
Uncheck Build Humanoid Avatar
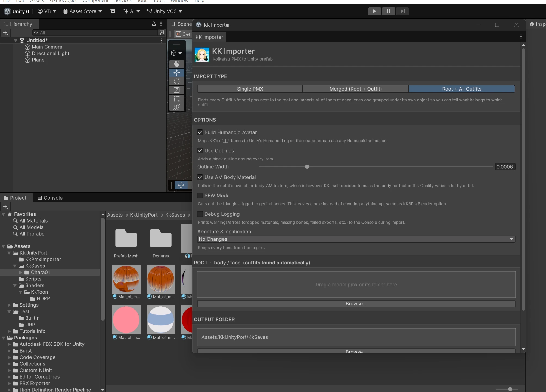tap(200, 132)
